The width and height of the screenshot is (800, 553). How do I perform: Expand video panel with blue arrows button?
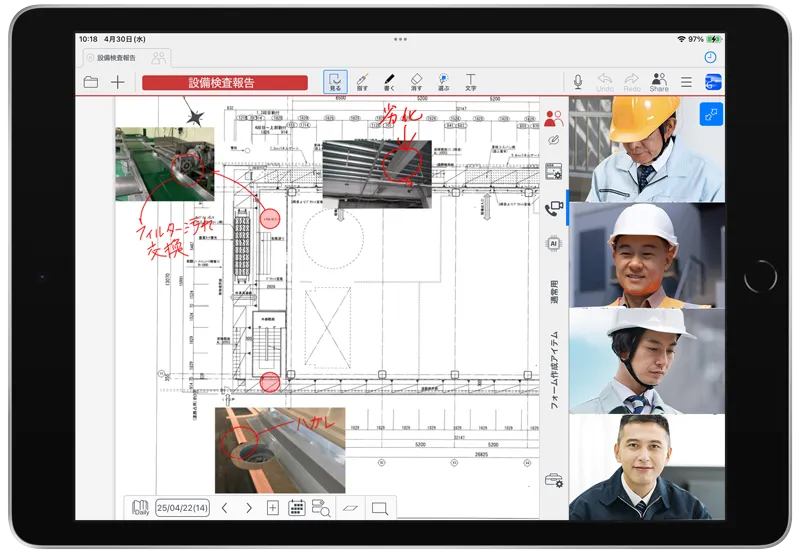pyautogui.click(x=712, y=113)
